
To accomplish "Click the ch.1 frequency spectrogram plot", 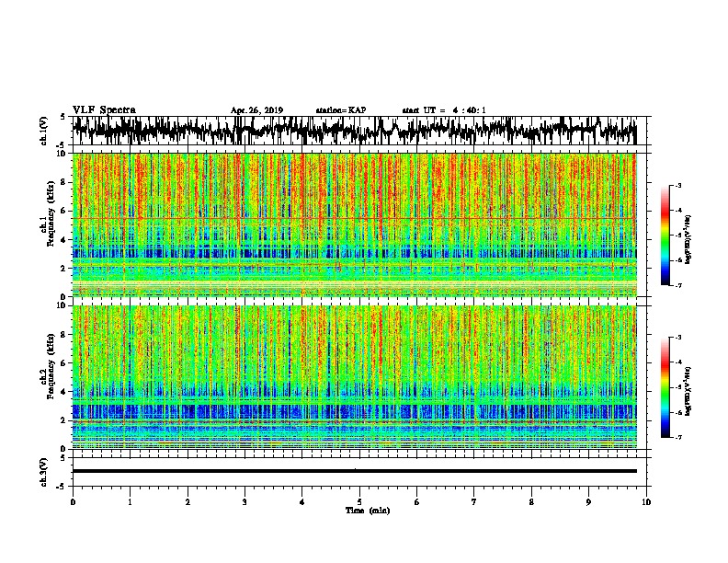I will (x=355, y=224).
